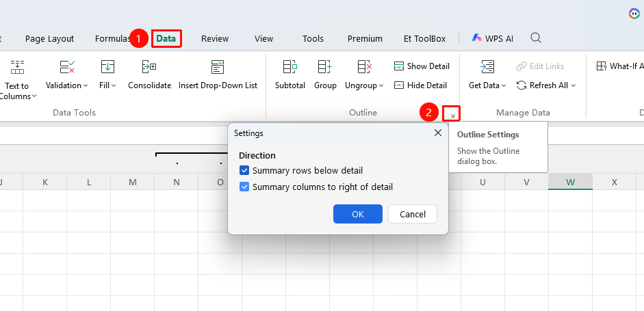Switch to the Page Layout tab
This screenshot has width=644, height=311.
click(x=50, y=38)
